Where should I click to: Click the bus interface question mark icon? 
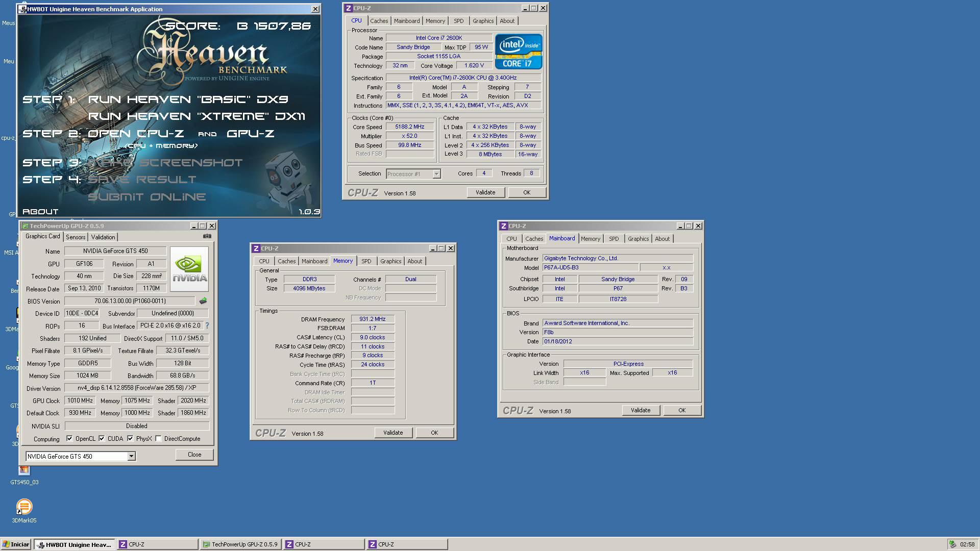(207, 325)
